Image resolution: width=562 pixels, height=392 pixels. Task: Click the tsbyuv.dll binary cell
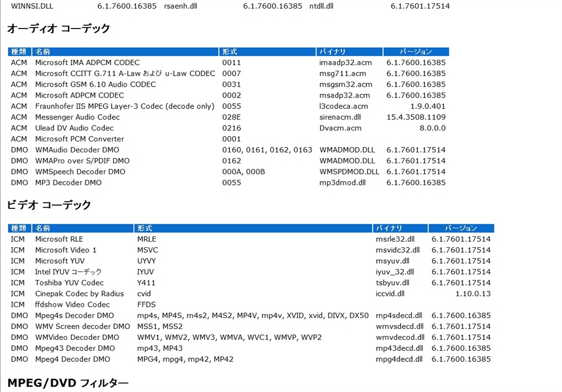[x=392, y=283]
